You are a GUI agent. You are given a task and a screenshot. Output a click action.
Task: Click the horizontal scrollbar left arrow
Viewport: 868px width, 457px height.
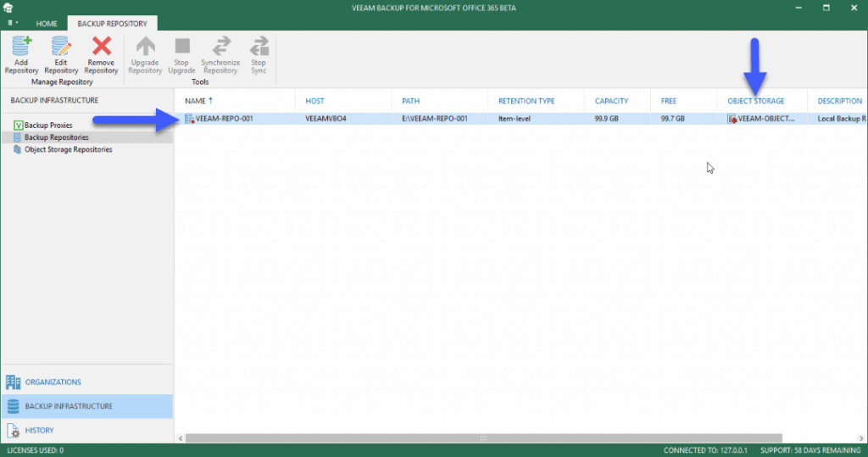(181, 438)
